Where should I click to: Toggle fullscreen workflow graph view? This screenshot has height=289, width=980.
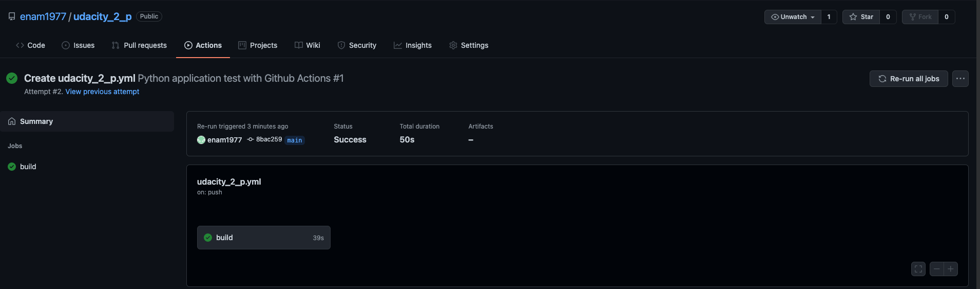click(x=918, y=269)
